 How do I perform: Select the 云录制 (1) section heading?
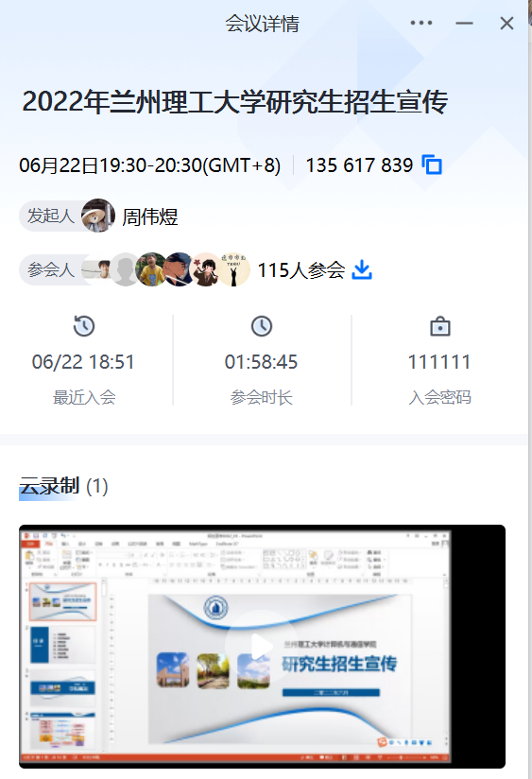click(x=63, y=486)
